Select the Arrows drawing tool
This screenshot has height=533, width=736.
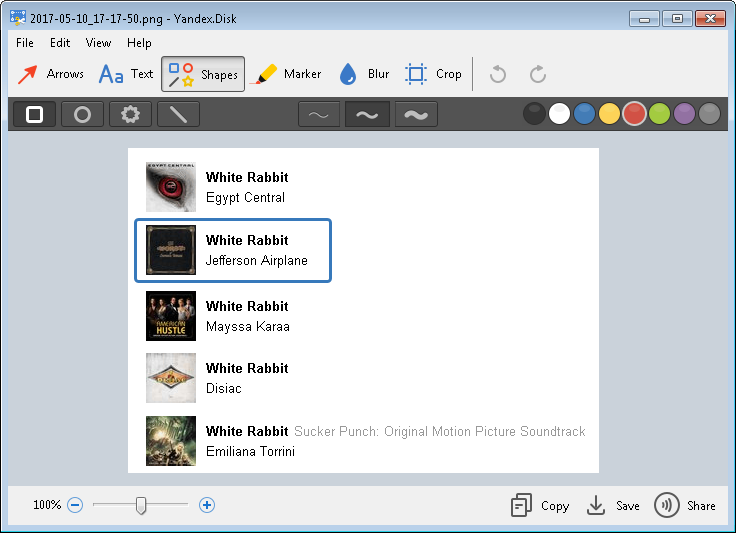tap(51, 74)
